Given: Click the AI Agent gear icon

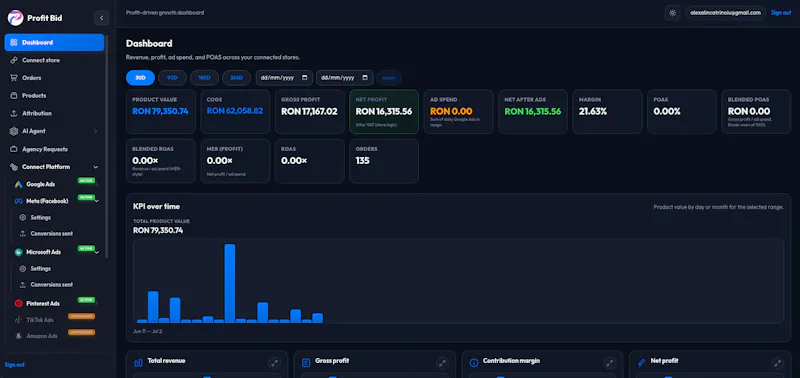Looking at the screenshot, I should pos(14,131).
